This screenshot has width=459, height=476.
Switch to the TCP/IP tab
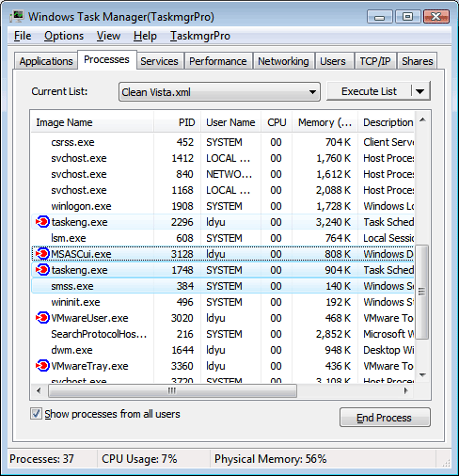[375, 61]
